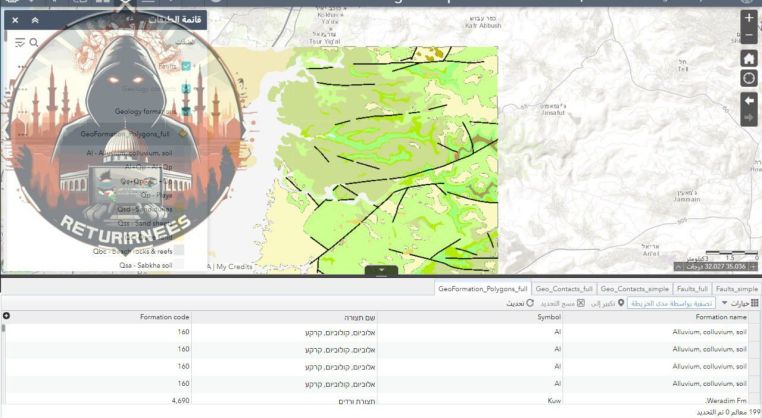Image resolution: width=762 pixels, height=418 pixels.
Task: Collapse the layer list panel with double chevron
Action: pyautogui.click(x=35, y=19)
